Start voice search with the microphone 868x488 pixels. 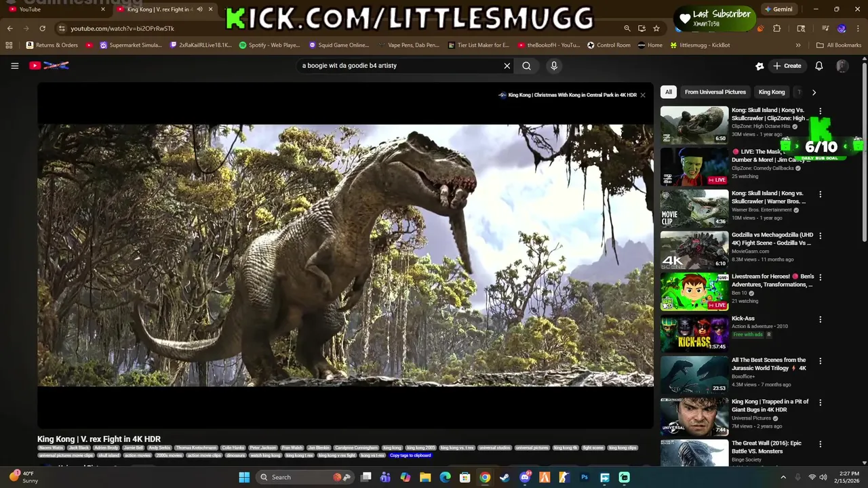(554, 66)
